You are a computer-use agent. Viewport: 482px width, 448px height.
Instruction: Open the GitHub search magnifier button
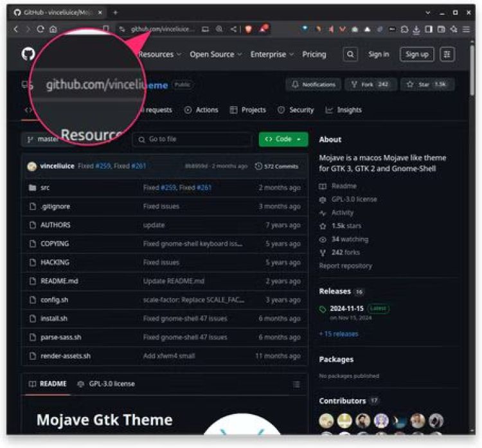350,55
